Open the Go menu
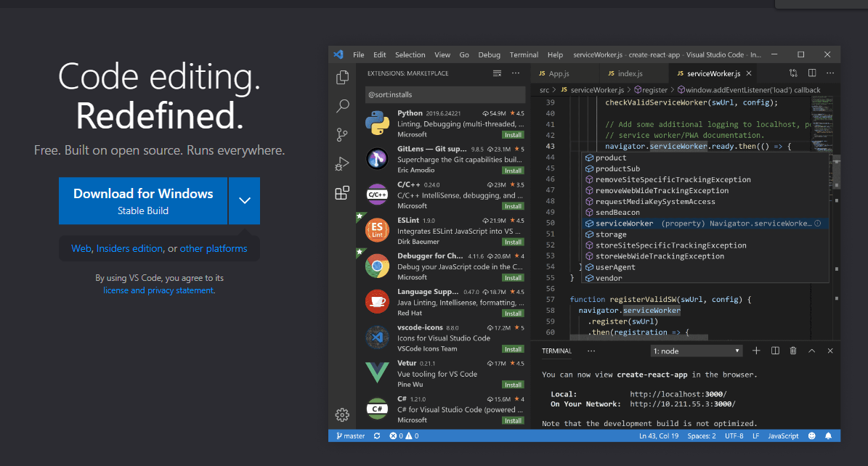This screenshot has height=466, width=868. [x=464, y=54]
